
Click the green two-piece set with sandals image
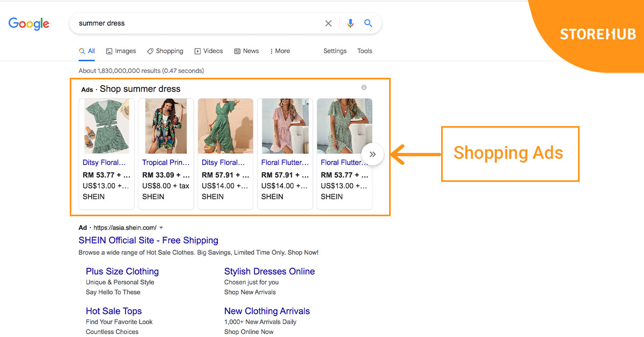(106, 126)
